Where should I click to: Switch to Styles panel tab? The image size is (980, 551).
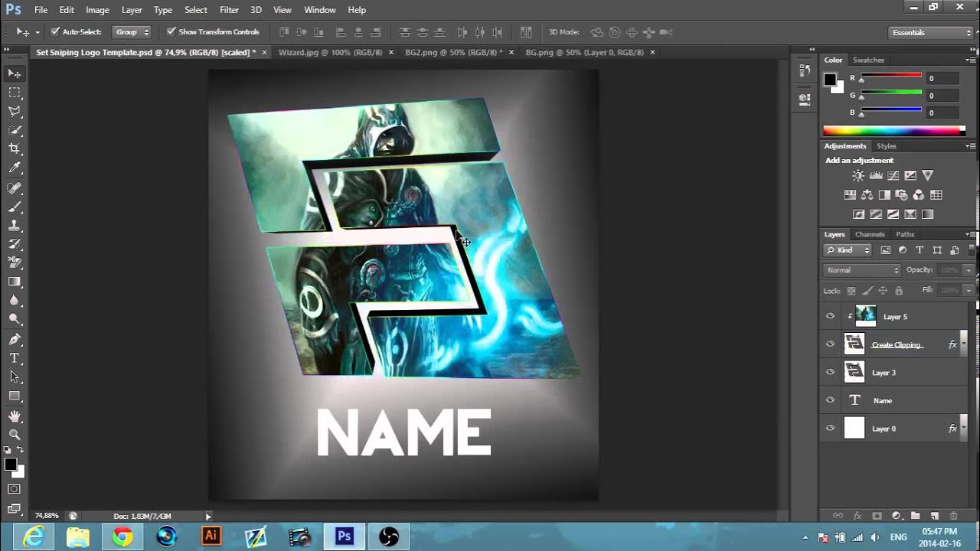[886, 146]
